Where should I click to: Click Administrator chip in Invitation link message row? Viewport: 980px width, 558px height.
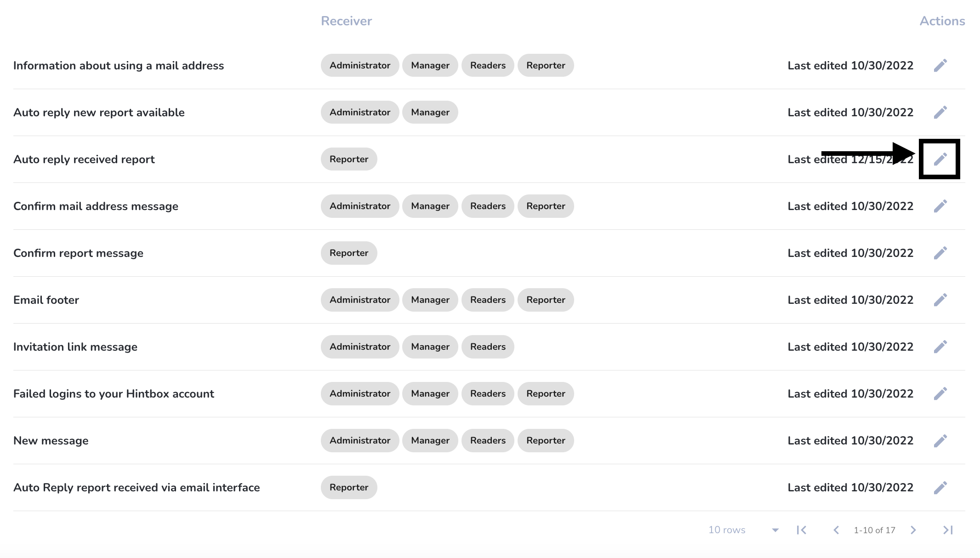(x=360, y=347)
